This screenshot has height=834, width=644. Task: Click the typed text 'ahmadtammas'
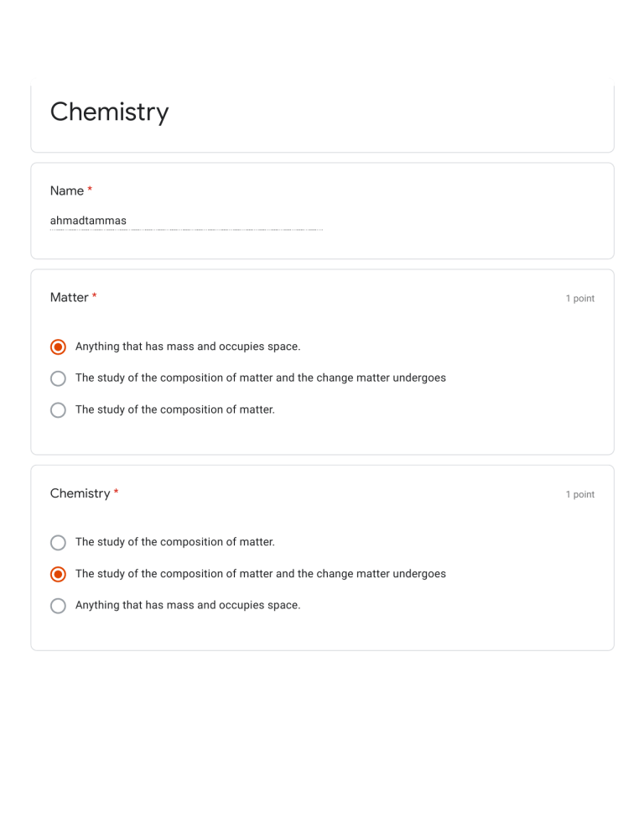(88, 221)
